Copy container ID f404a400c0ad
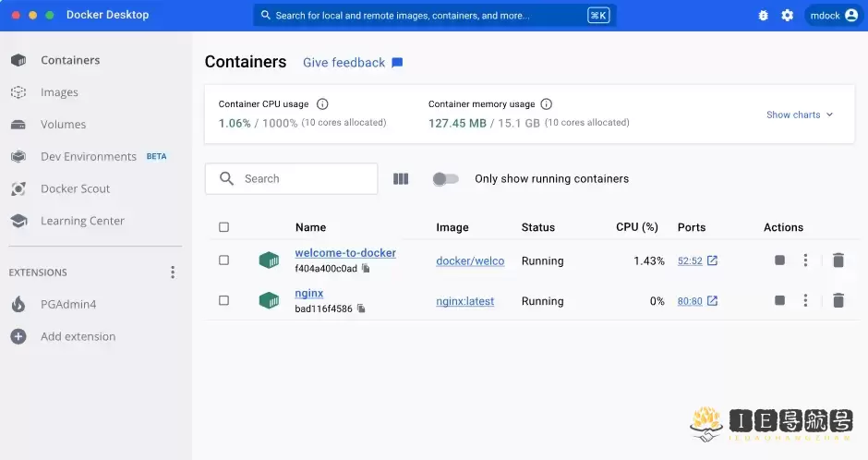 click(366, 268)
